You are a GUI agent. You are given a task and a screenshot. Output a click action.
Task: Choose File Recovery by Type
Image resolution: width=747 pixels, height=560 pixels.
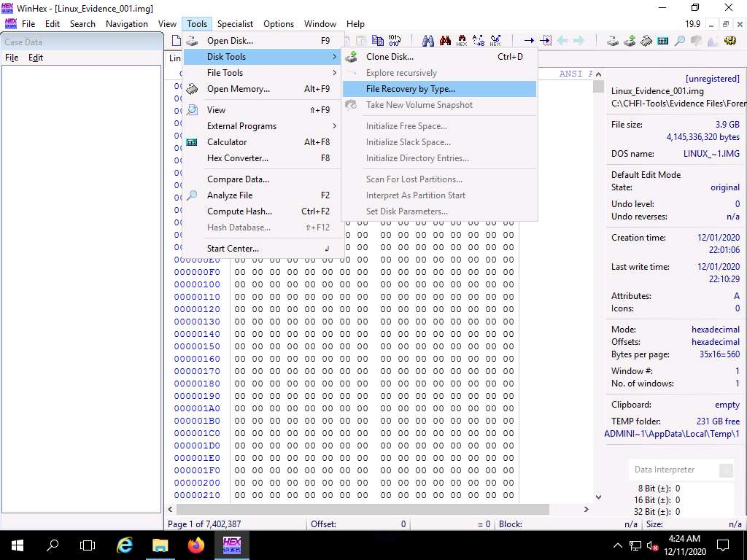[x=439, y=89]
